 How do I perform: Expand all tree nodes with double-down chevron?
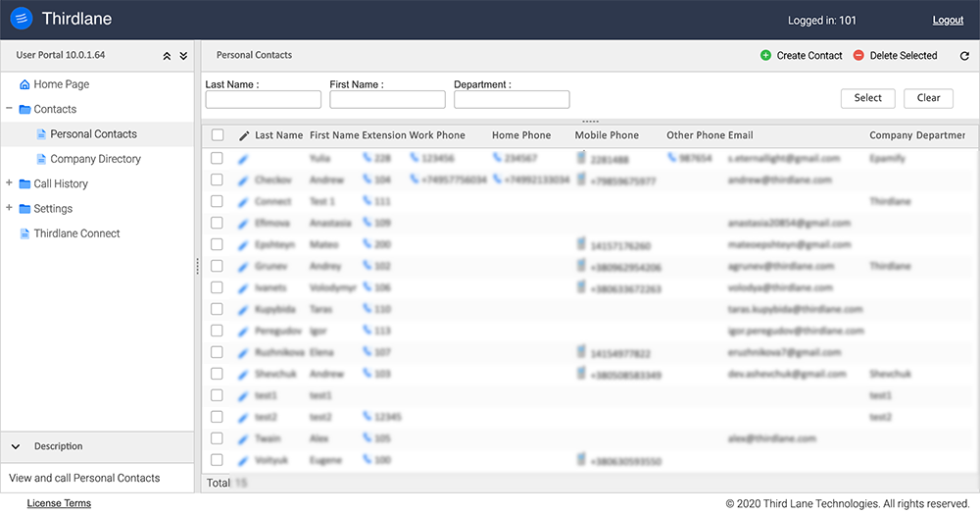[x=183, y=56]
